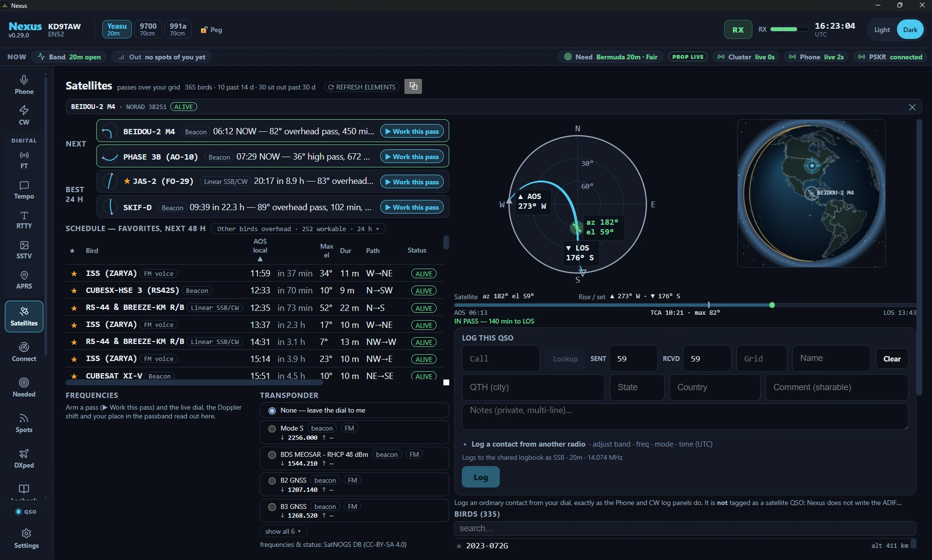Switch to Dark theme

click(x=910, y=30)
